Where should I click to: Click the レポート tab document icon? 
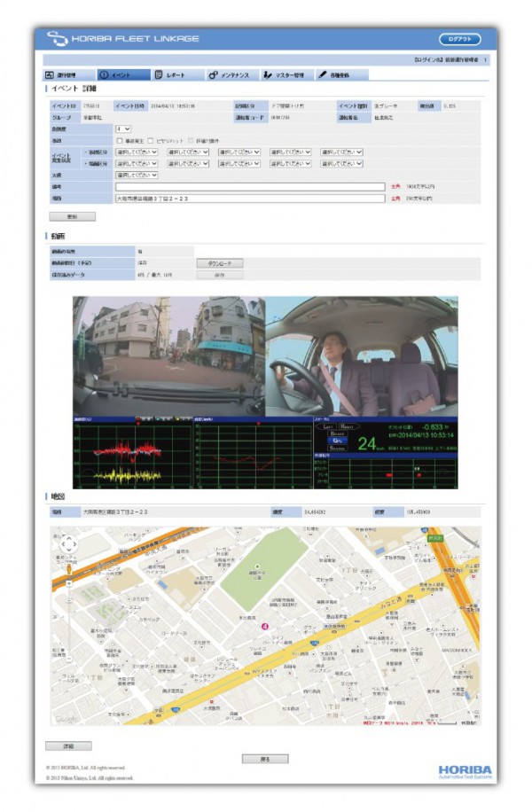point(159,75)
